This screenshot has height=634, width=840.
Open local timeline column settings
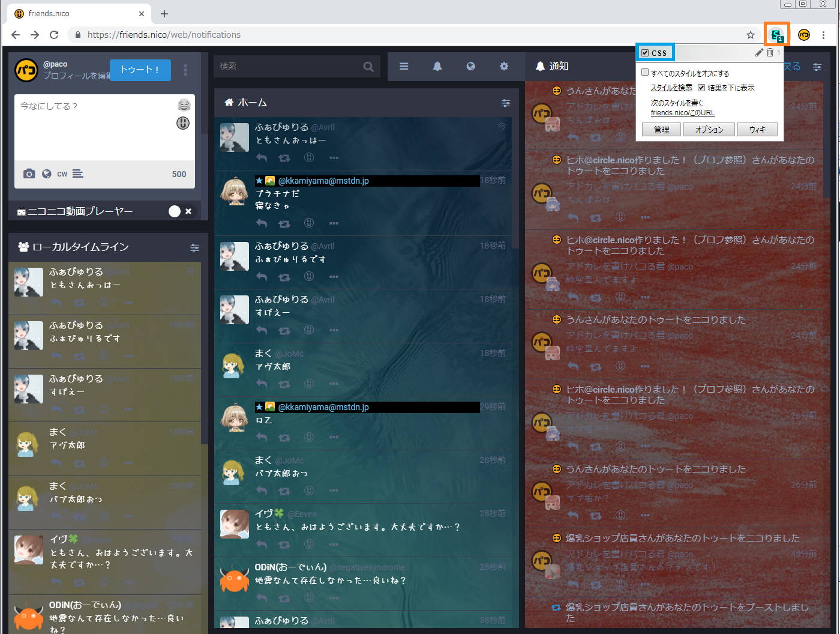coord(194,247)
